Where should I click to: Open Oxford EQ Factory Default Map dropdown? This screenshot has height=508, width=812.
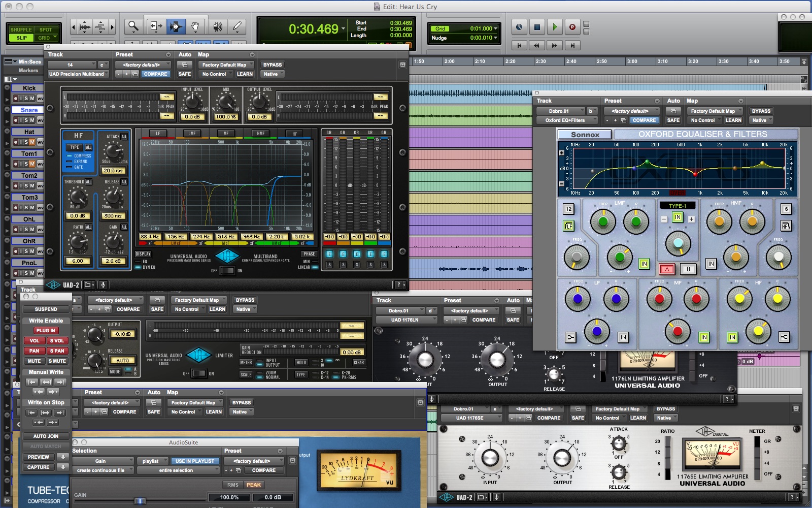coord(716,111)
